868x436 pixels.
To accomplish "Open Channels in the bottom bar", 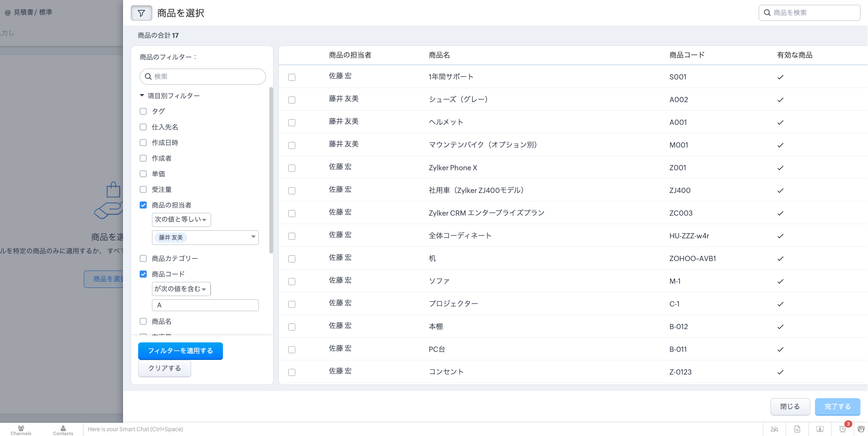I will click(x=21, y=430).
